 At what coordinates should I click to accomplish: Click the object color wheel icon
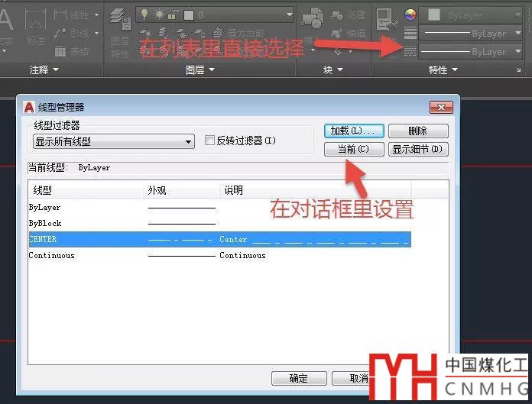pos(410,15)
